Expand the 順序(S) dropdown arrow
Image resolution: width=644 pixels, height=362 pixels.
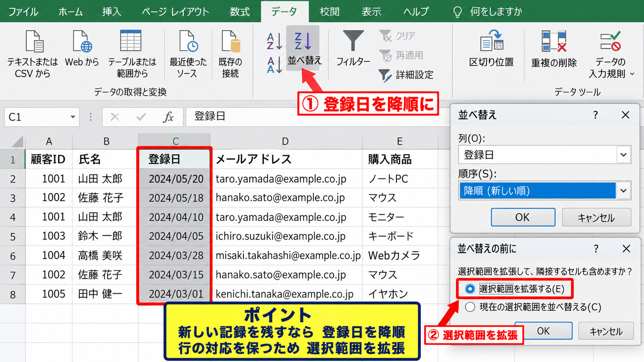[x=623, y=191]
